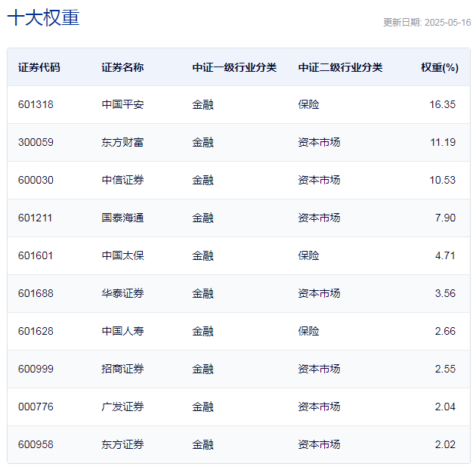Select the name 国泰海通
The image size is (476, 470).
[122, 218]
